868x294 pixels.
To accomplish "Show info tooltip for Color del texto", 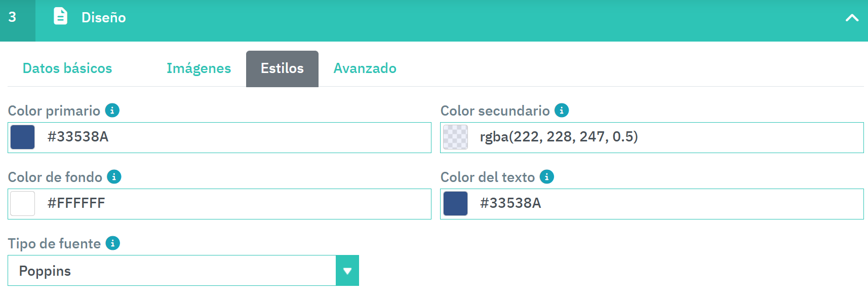I will 547,177.
